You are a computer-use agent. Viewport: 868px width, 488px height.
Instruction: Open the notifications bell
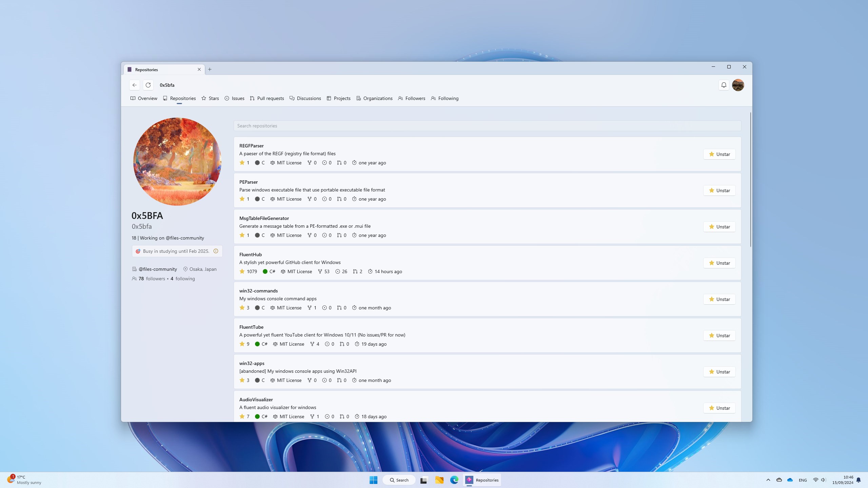pyautogui.click(x=724, y=85)
